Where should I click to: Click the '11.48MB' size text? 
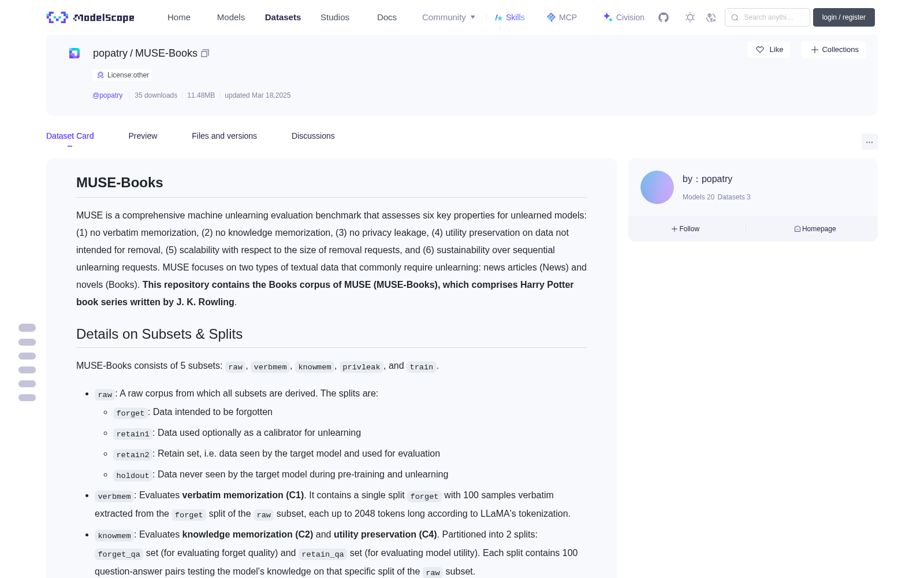point(201,95)
